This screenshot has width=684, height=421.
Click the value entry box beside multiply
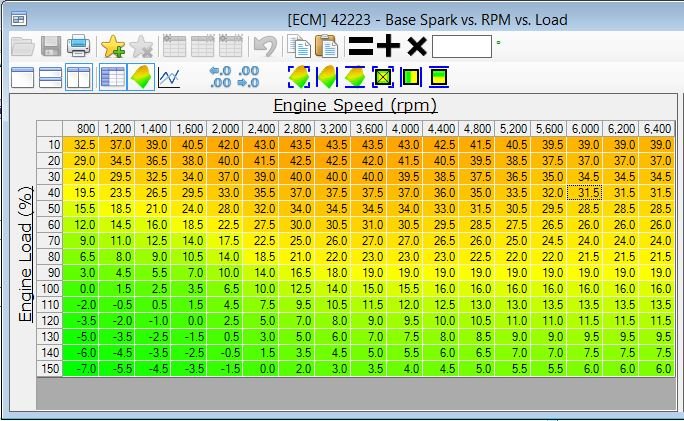462,46
